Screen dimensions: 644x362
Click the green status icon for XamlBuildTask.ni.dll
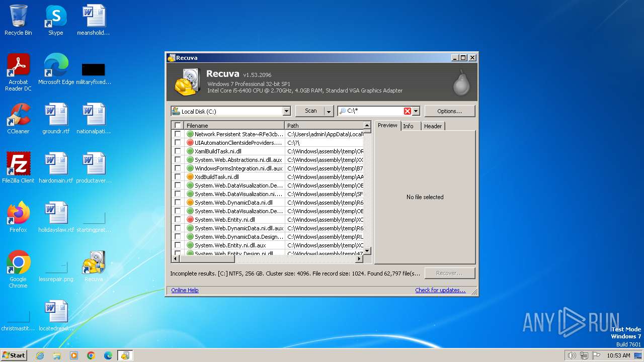point(190,151)
